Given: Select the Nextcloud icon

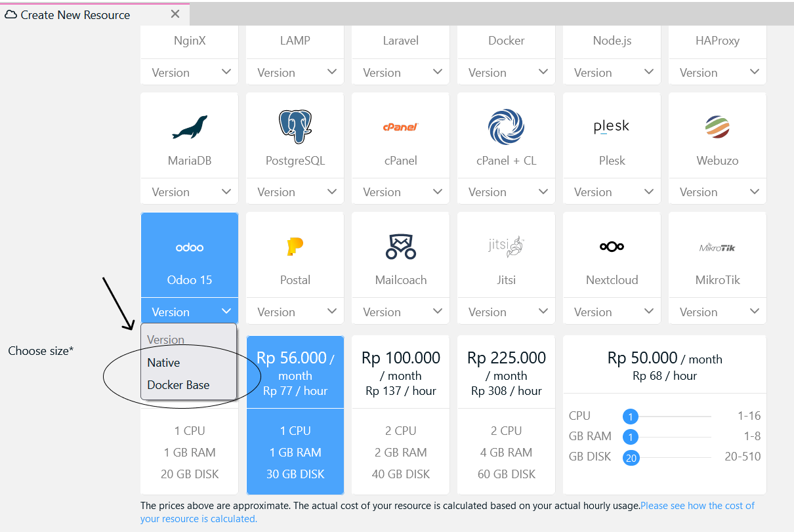Looking at the screenshot, I should point(612,246).
